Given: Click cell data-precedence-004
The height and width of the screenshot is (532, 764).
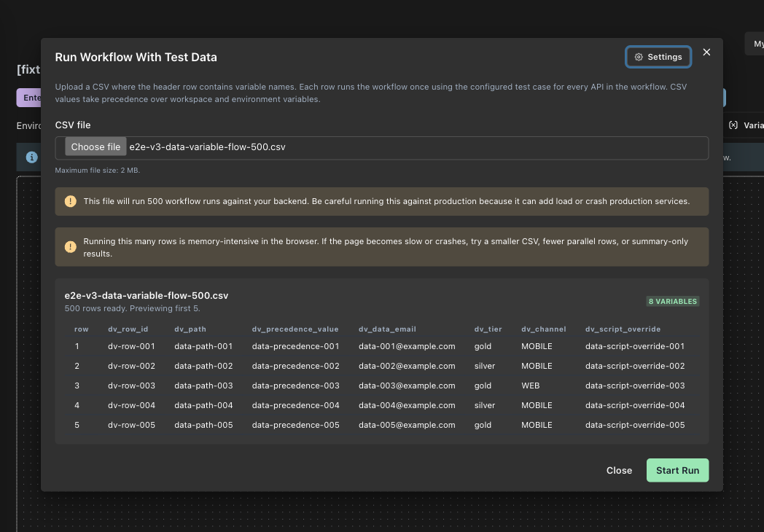Looking at the screenshot, I should tap(295, 405).
